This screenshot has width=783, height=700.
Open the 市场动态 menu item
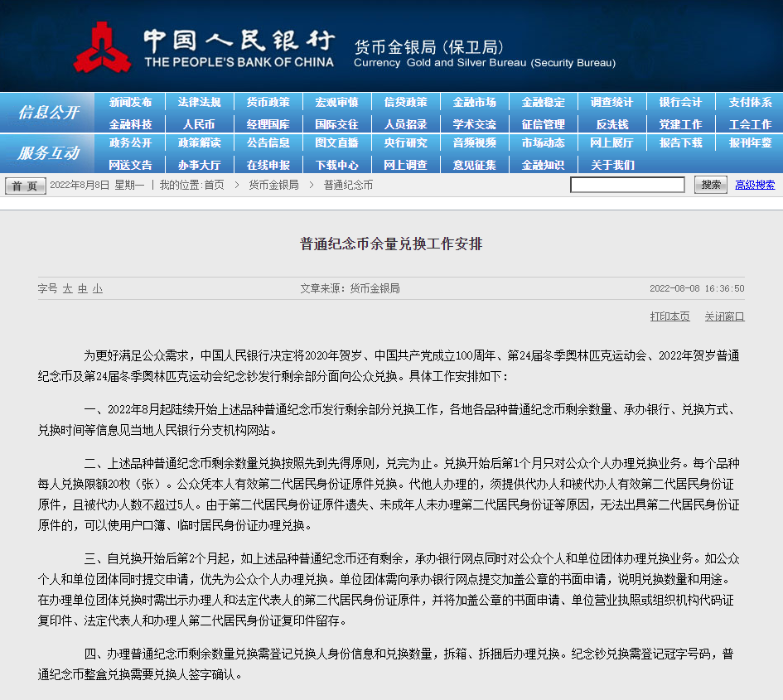[x=544, y=142]
